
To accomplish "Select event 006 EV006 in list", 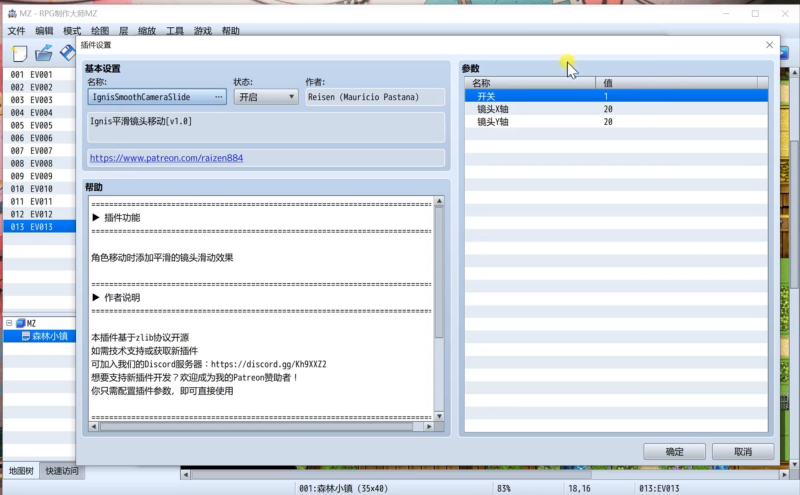I will pyautogui.click(x=40, y=138).
